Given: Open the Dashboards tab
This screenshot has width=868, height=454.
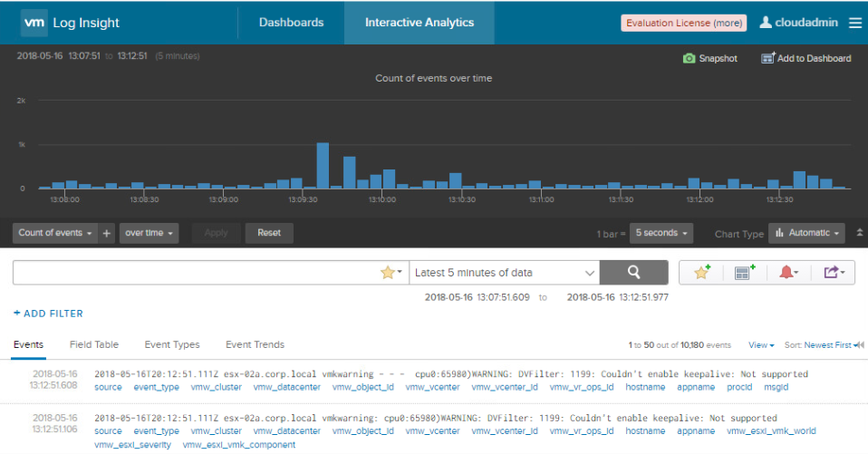Looking at the screenshot, I should tap(291, 23).
